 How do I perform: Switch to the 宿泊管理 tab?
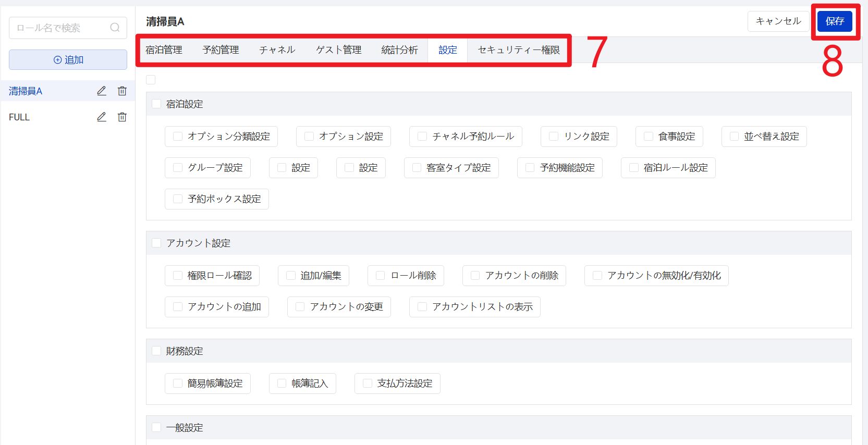tap(164, 50)
